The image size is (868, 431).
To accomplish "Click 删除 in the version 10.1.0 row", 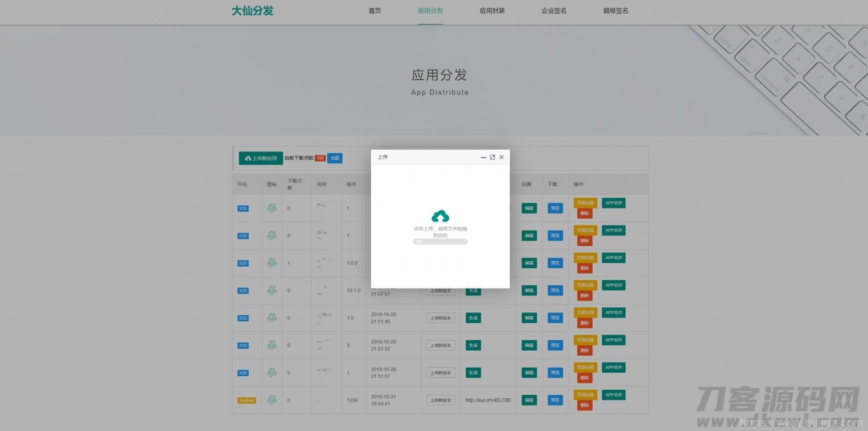I will pyautogui.click(x=585, y=296).
